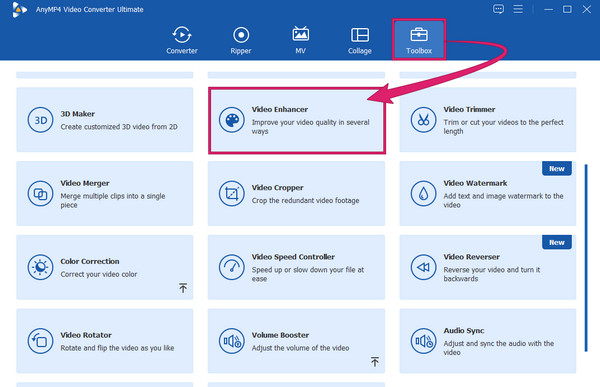Viewport: 600px width, 387px height.
Task: Click 'Merge multiple clips into a single piece'
Action: pyautogui.click(x=113, y=201)
